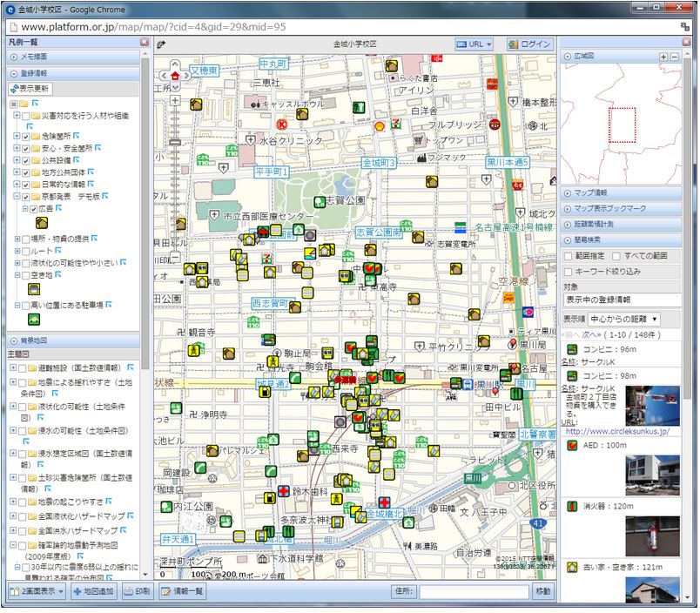Click the 住所 address input field
The width and height of the screenshot is (700, 613).
(473, 591)
